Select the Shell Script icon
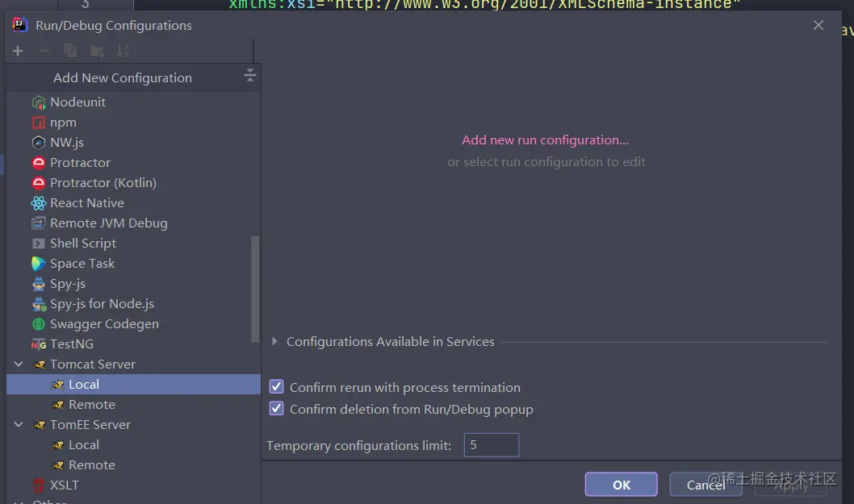The width and height of the screenshot is (854, 504). pos(39,244)
